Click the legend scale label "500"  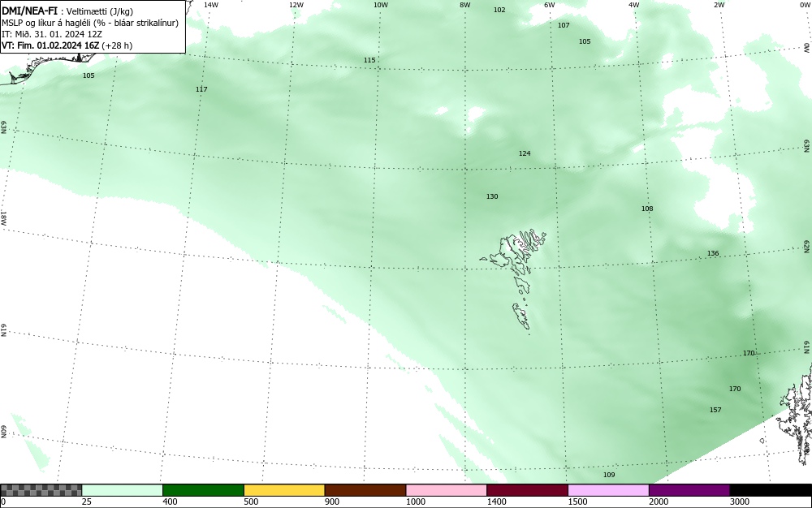251,502
